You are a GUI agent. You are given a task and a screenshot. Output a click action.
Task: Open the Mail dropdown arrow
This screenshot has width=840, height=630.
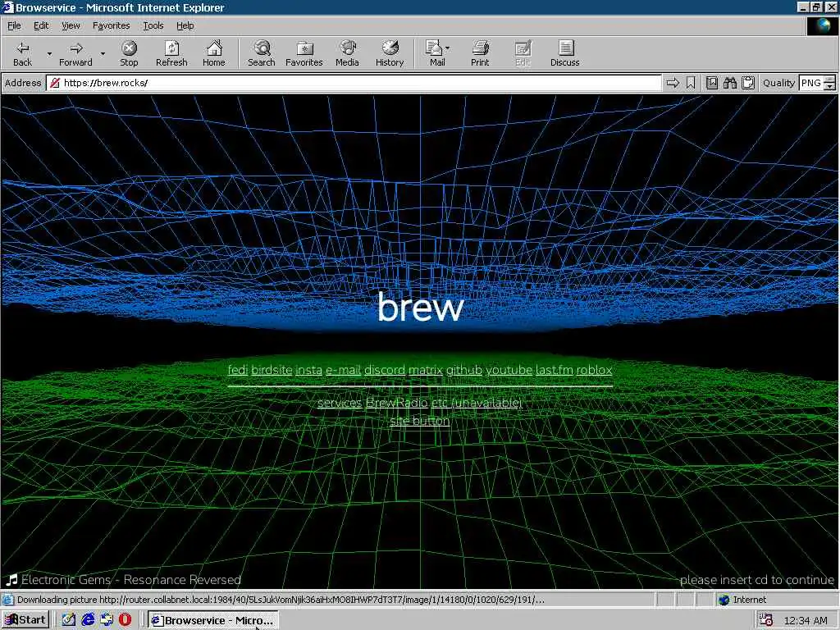click(x=447, y=48)
